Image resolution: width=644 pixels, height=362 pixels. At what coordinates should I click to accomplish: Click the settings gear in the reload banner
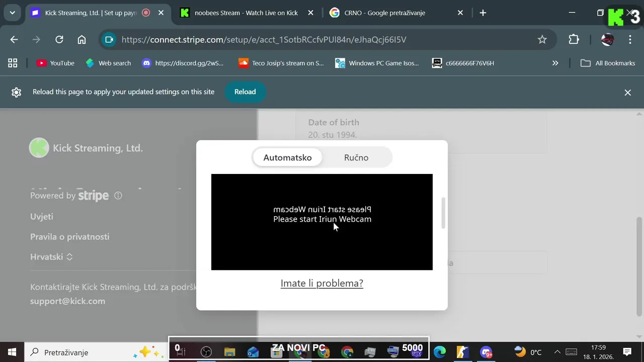click(16, 92)
